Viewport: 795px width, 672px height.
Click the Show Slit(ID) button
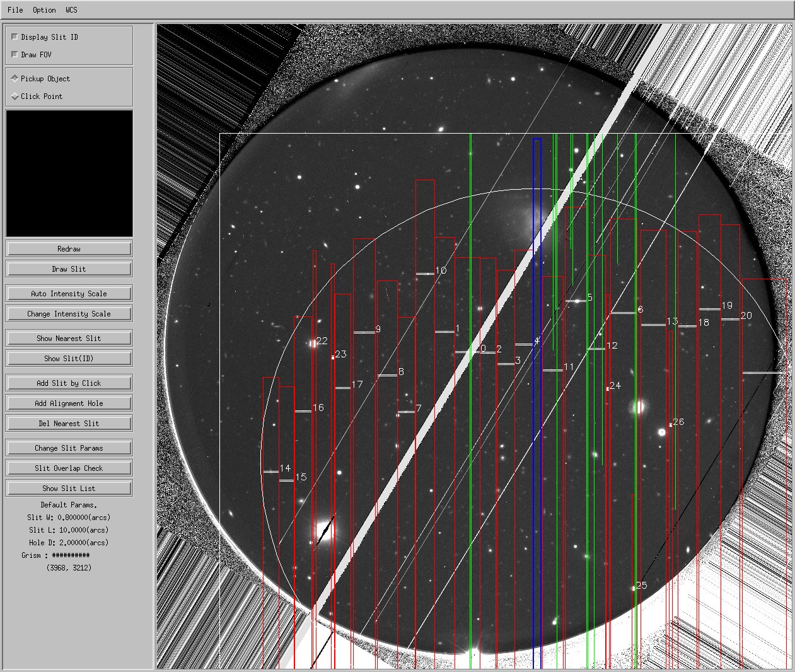[69, 359]
